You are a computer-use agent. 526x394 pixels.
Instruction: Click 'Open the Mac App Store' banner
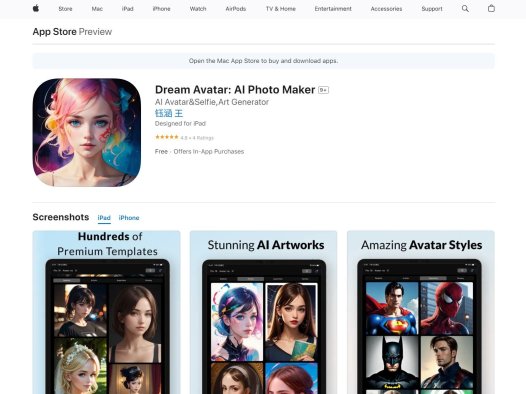(x=263, y=61)
